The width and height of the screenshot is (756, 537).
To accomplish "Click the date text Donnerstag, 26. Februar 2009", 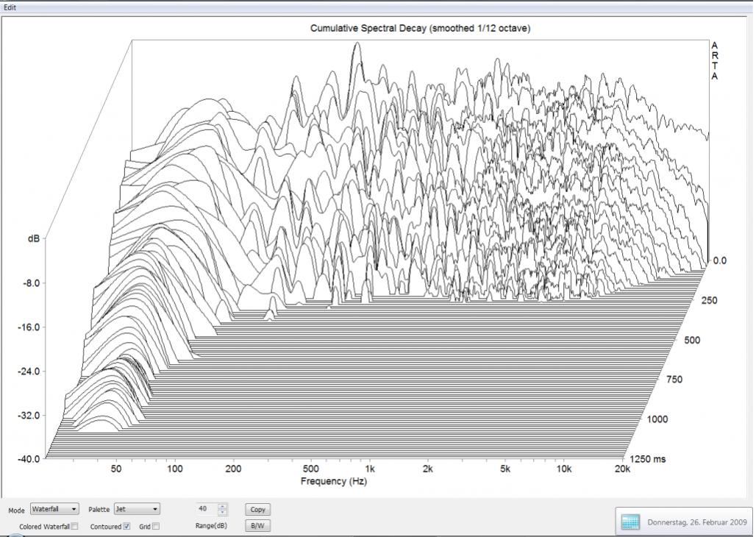I will 696,522.
